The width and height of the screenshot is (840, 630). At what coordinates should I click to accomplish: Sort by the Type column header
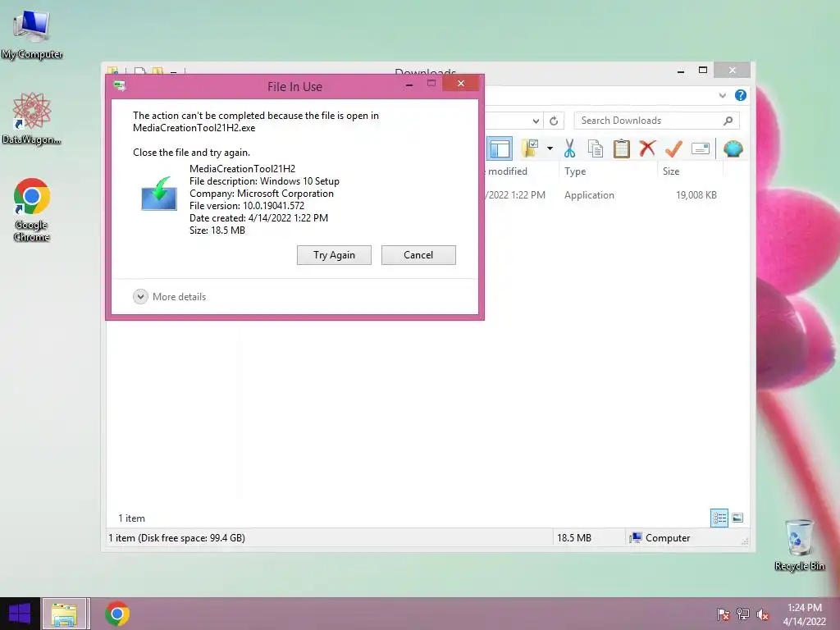pyautogui.click(x=608, y=171)
